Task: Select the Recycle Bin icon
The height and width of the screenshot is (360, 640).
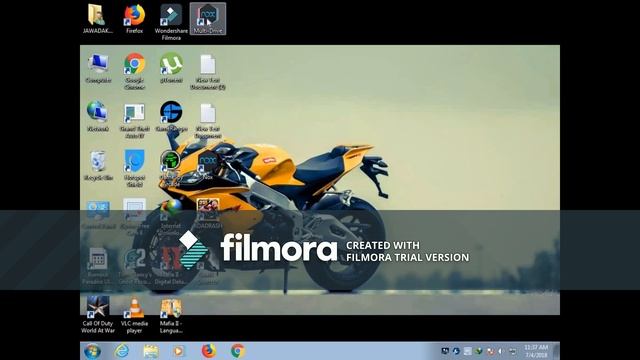Action: pyautogui.click(x=98, y=165)
